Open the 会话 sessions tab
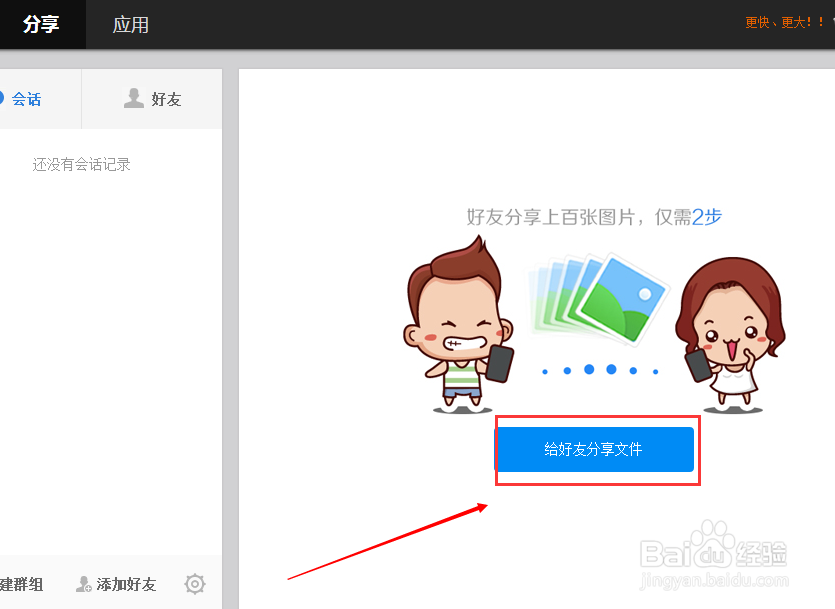 pyautogui.click(x=25, y=98)
